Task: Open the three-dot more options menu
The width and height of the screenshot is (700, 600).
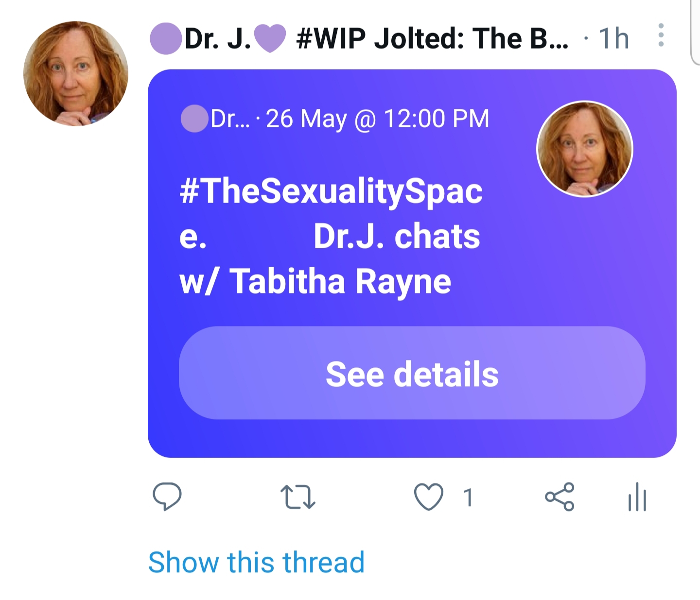Action: pyautogui.click(x=661, y=35)
